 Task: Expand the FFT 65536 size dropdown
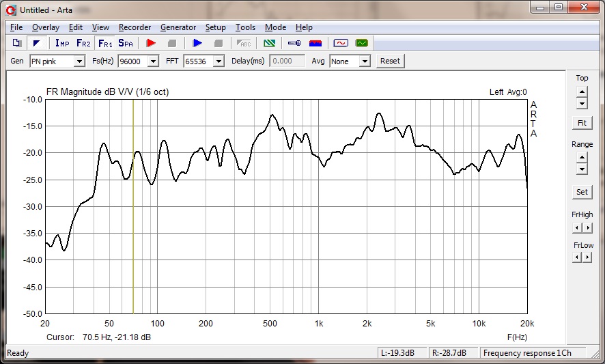[x=219, y=61]
